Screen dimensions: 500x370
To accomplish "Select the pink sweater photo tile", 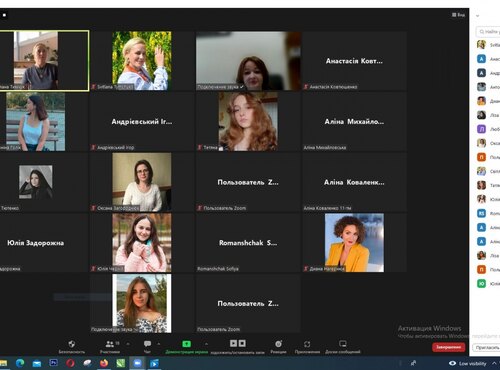I will click(x=142, y=243).
